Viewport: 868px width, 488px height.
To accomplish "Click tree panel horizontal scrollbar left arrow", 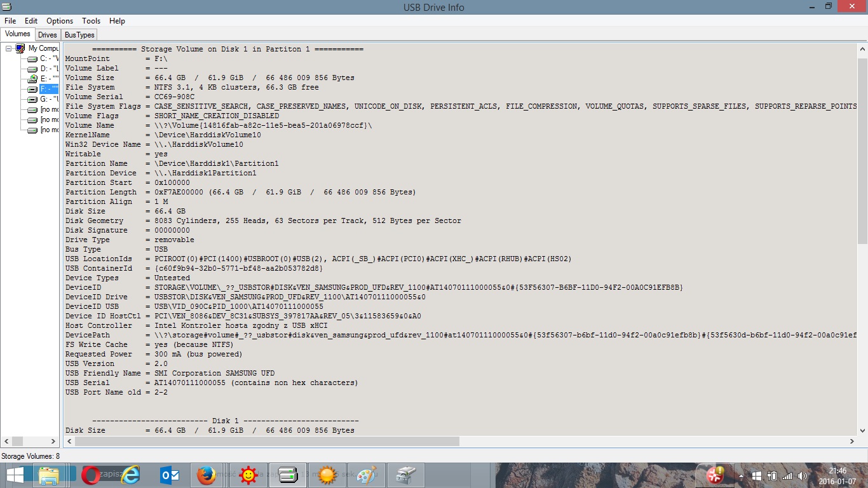I will pos(7,441).
